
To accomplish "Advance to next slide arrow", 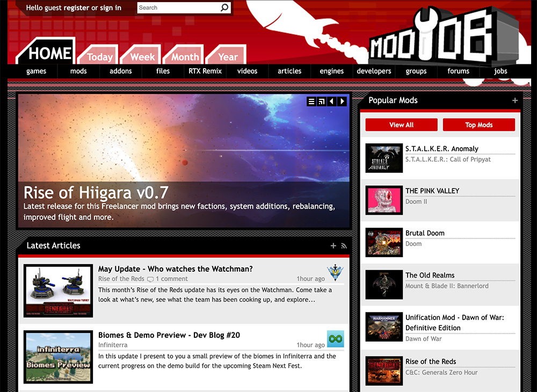I will tap(342, 101).
